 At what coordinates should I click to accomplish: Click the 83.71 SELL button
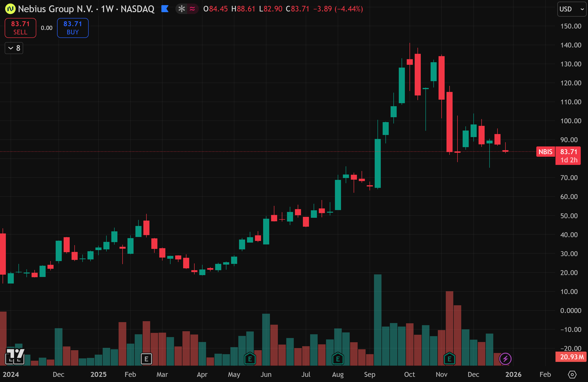click(21, 28)
